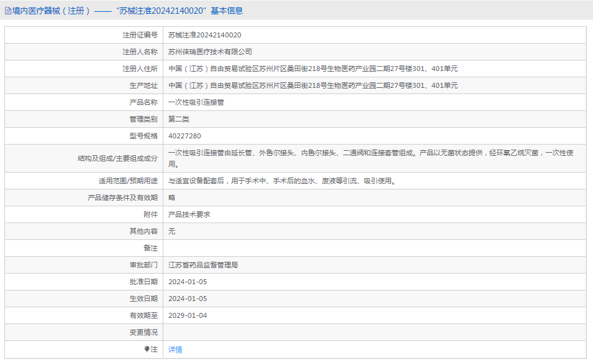The width and height of the screenshot is (593, 364).
Task: Click attachment value 产品技术要求
Action: click(x=189, y=214)
